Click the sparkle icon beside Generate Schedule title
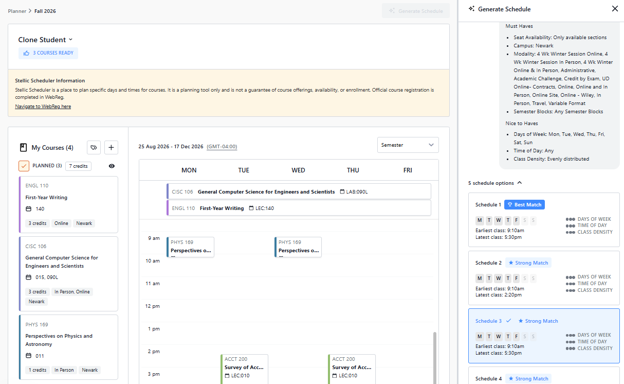 click(471, 9)
